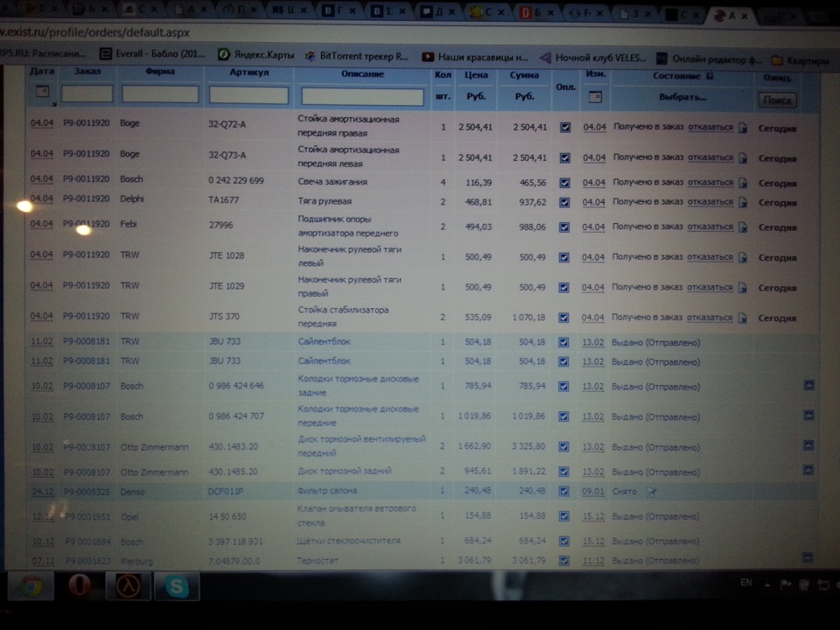The width and height of the screenshot is (840, 630).
Task: Open Opera browser from the taskbar
Action: pyautogui.click(x=80, y=586)
